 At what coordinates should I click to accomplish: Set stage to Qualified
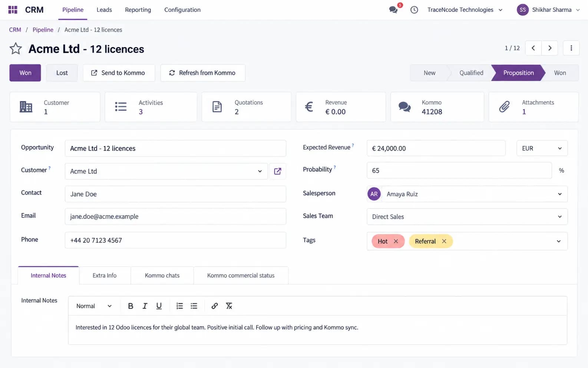(x=471, y=73)
